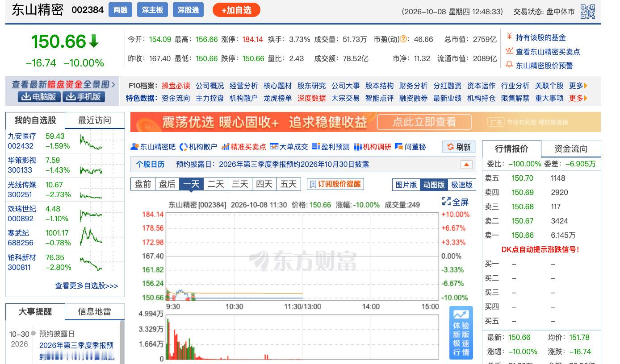The width and height of the screenshot is (620, 364).
Task: Select 盘前 chart period
Action: (x=143, y=184)
